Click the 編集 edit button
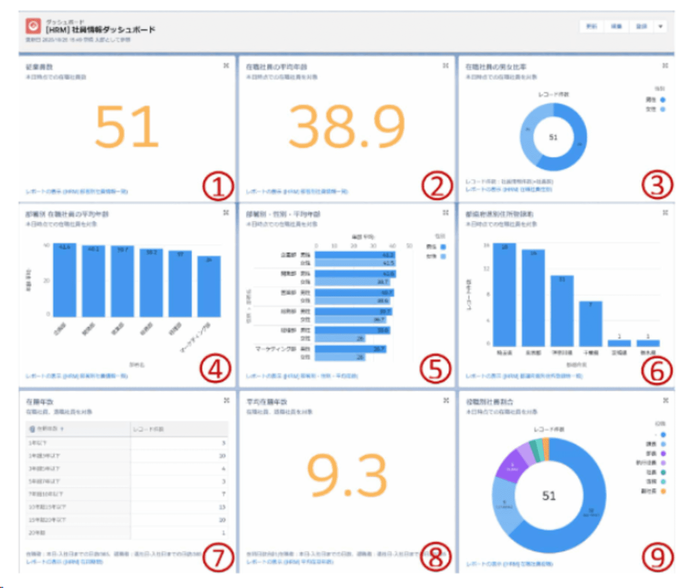700x588 pixels. point(617,26)
